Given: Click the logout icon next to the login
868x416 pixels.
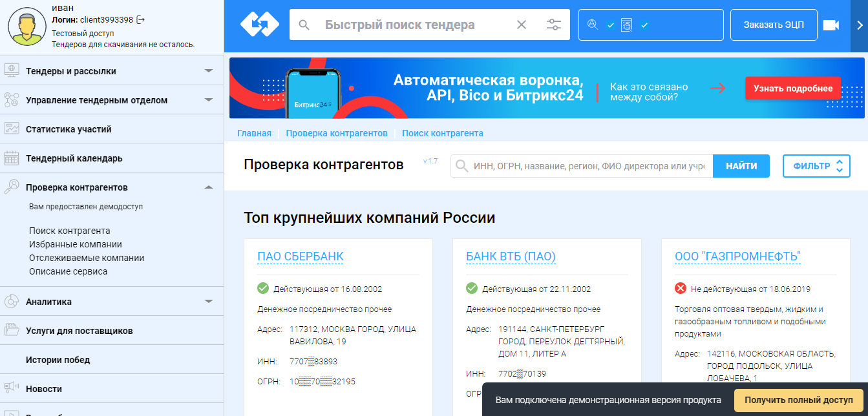Looking at the screenshot, I should pyautogui.click(x=141, y=20).
